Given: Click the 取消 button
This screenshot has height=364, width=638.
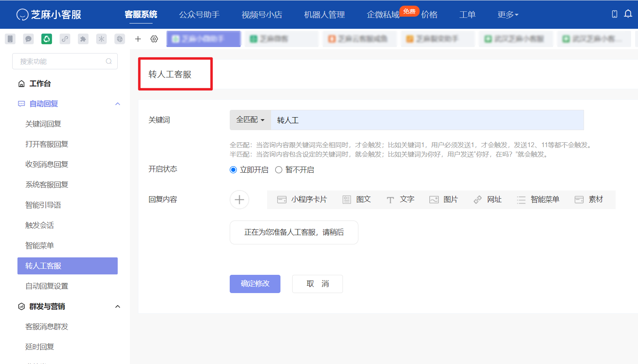Looking at the screenshot, I should click(x=317, y=284).
